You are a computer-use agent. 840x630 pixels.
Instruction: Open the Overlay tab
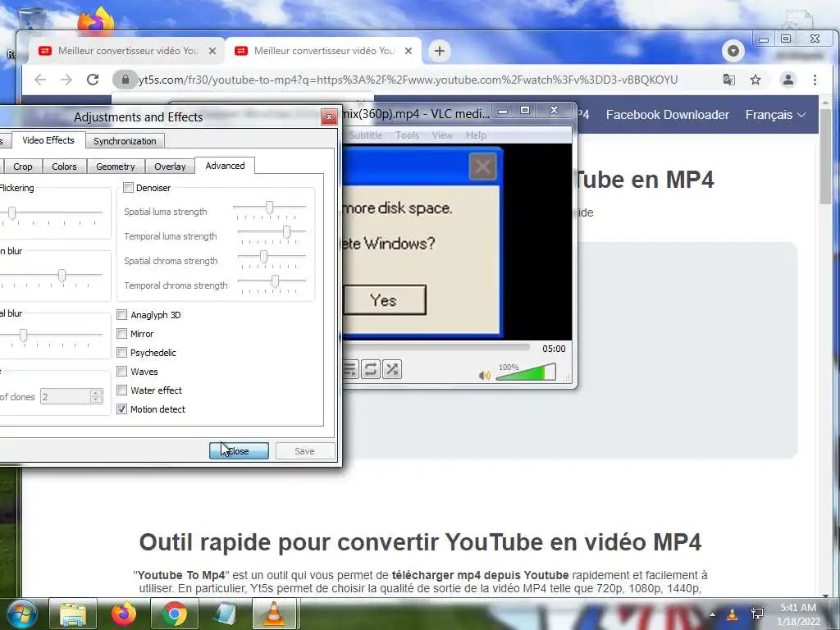(x=170, y=167)
